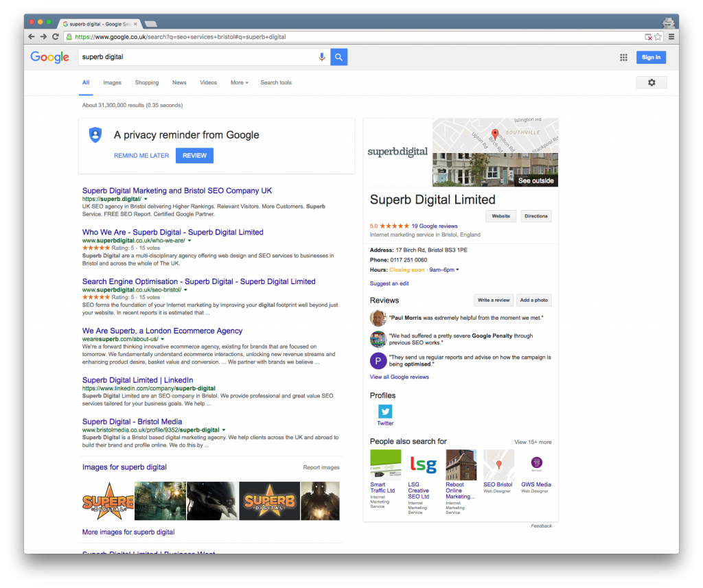The image size is (703, 588).
Task: Open the search settings gear icon
Action: [x=651, y=82]
